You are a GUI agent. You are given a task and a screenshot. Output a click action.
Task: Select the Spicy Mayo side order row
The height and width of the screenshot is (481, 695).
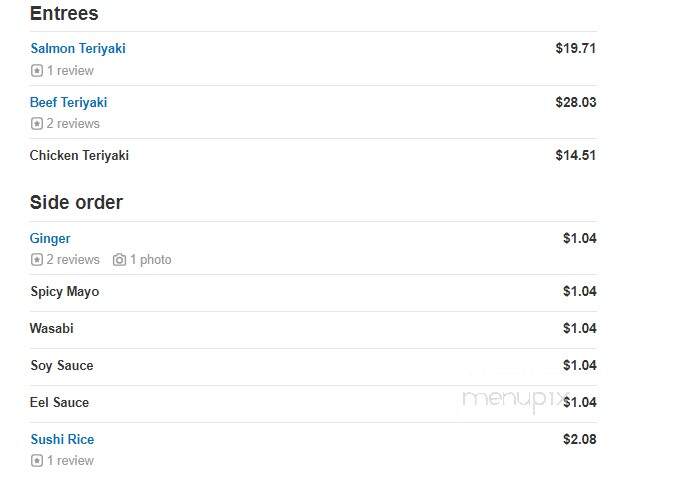[313, 292]
